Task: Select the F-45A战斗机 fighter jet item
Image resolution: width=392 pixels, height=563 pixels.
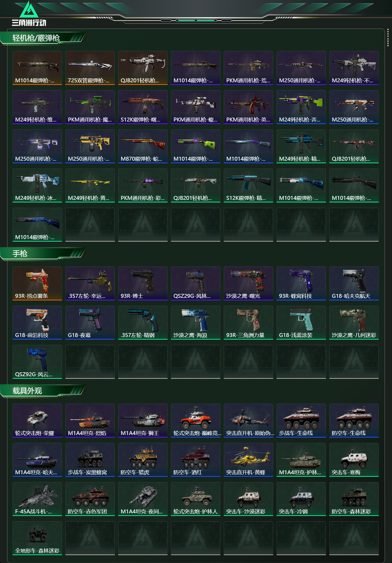Action: [x=37, y=499]
